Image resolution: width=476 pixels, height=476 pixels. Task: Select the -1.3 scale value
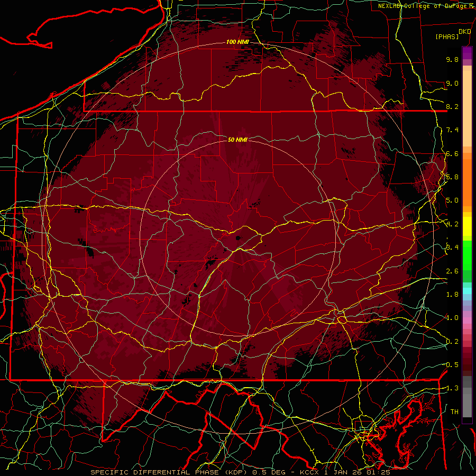(452, 388)
